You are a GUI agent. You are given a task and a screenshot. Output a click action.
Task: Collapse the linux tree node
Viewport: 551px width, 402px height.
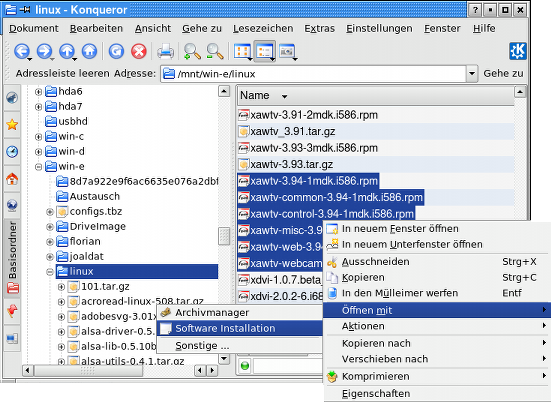50,272
